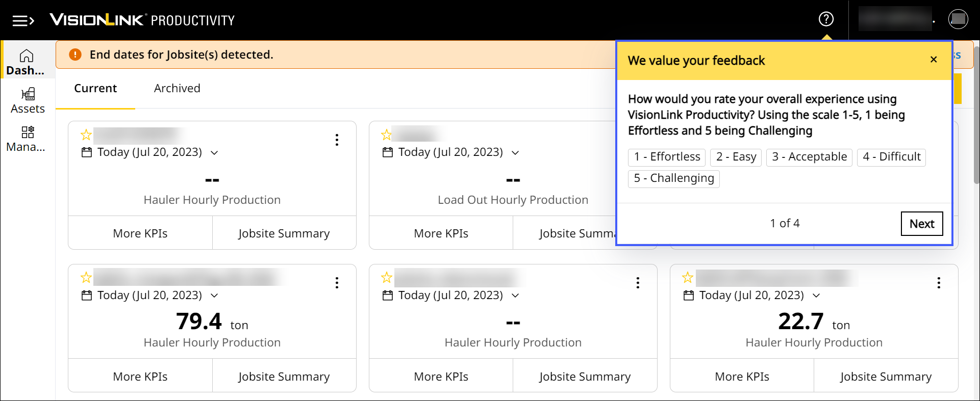The width and height of the screenshot is (980, 401).
Task: Expand date dropdown on Load Out card
Action: tap(515, 153)
